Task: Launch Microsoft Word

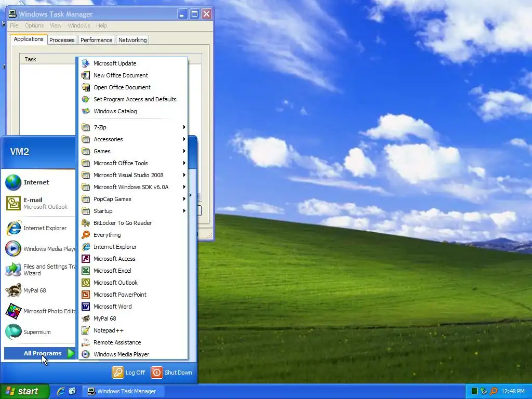Action: 133,307
